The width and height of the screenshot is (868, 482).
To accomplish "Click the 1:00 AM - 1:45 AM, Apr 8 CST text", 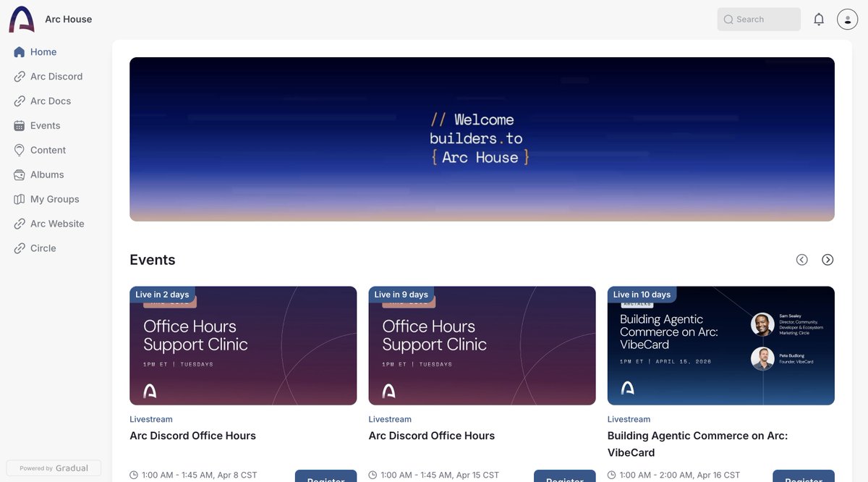I will pyautogui.click(x=200, y=475).
